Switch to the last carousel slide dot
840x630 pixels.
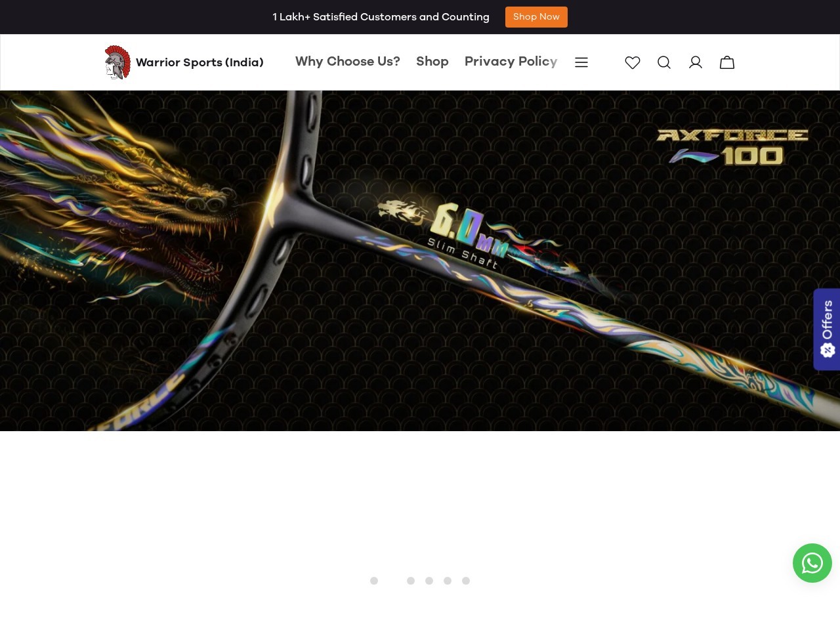click(x=466, y=581)
